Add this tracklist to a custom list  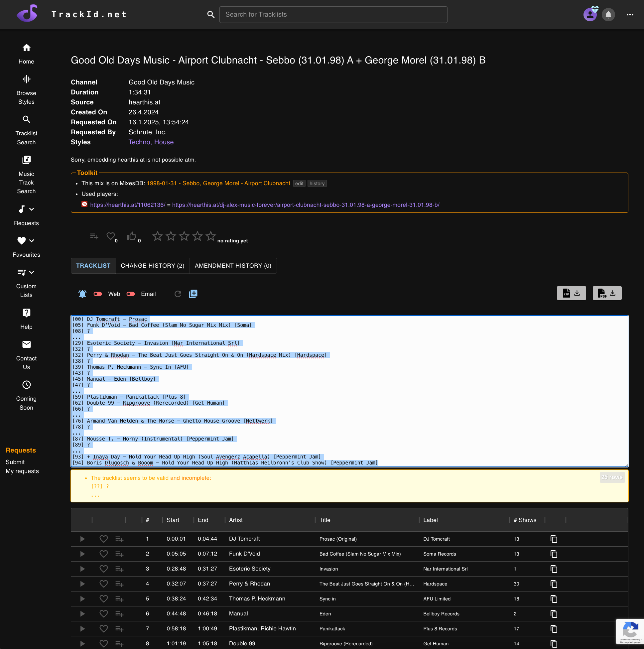tap(94, 236)
